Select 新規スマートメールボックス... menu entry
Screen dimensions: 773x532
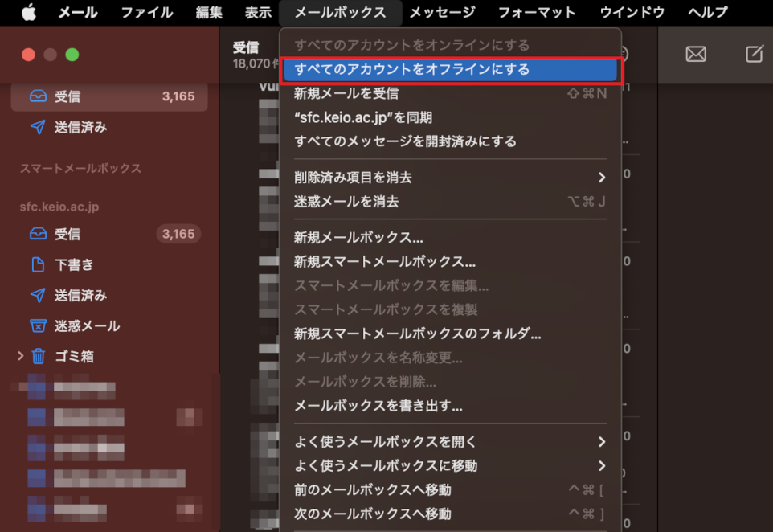pyautogui.click(x=385, y=261)
